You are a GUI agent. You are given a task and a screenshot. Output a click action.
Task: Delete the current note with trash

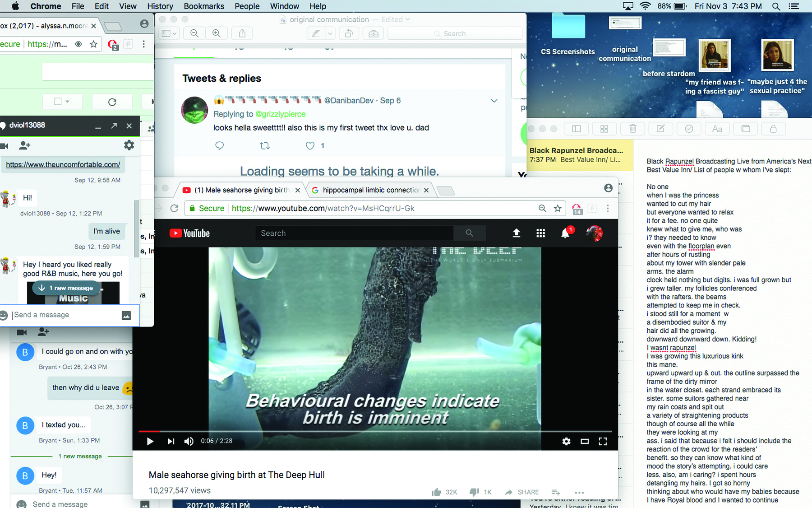pyautogui.click(x=633, y=129)
